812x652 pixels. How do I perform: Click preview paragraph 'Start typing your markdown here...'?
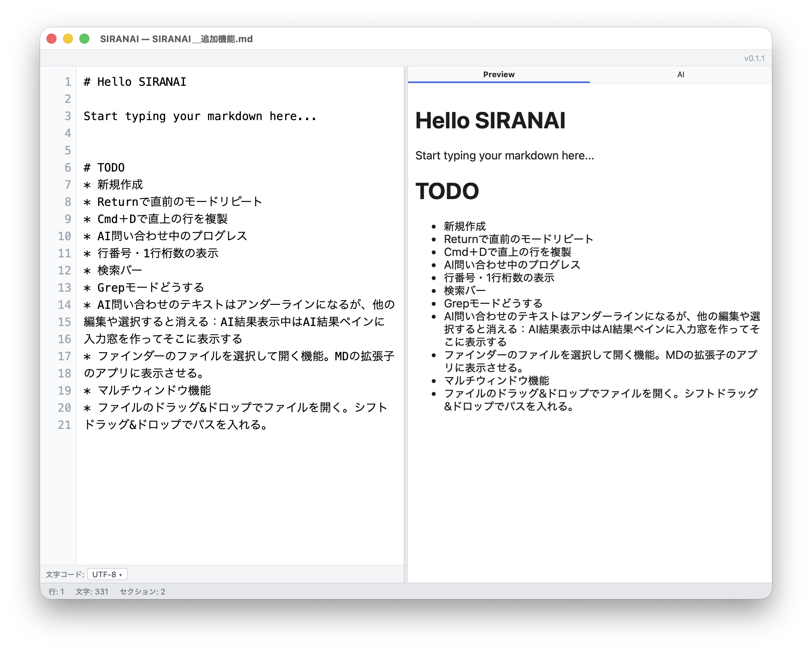pos(505,155)
